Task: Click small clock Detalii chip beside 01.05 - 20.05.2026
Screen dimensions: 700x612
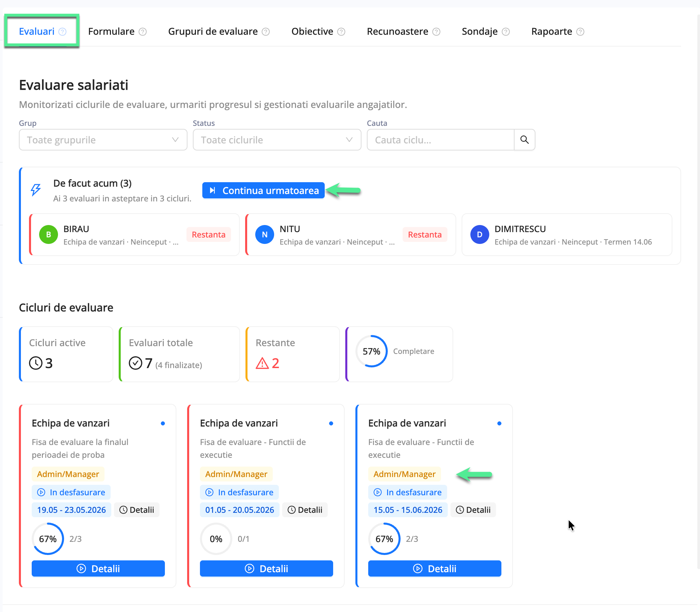Action: (305, 510)
